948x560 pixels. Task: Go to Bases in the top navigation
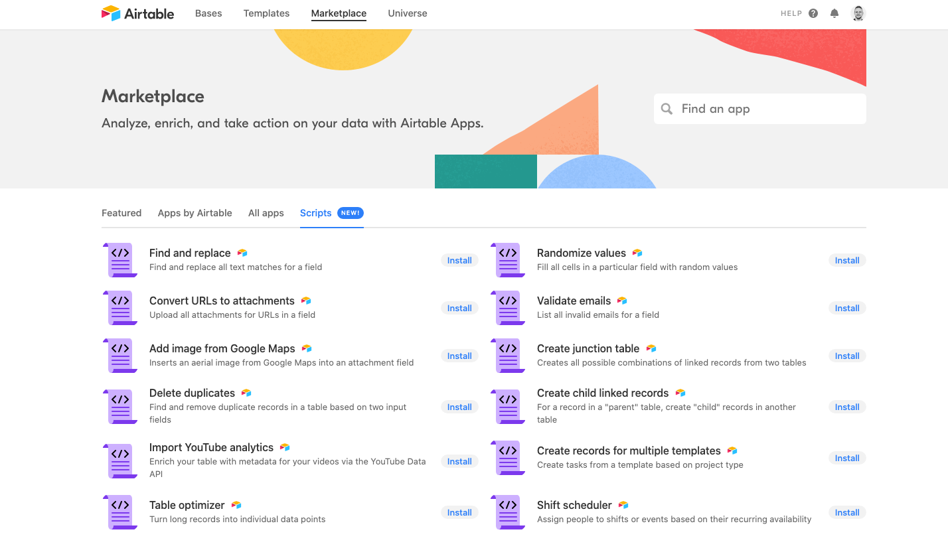208,13
